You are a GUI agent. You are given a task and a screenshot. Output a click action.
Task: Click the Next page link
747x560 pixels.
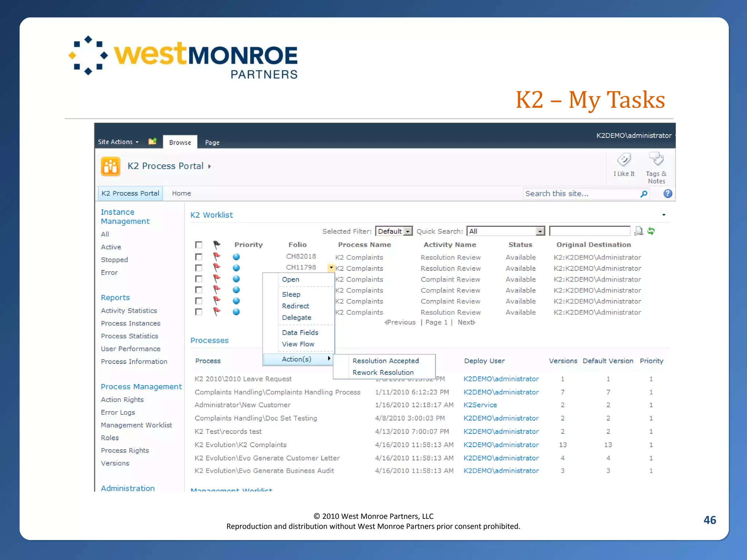[x=467, y=322]
